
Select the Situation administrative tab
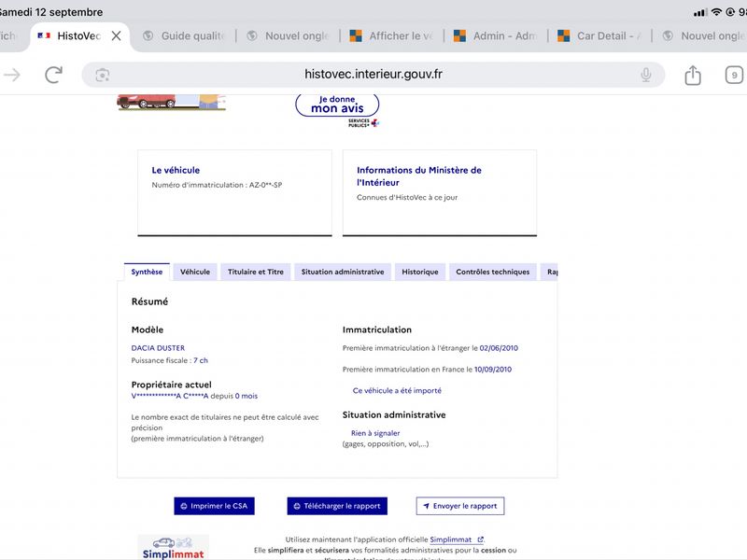tap(343, 272)
